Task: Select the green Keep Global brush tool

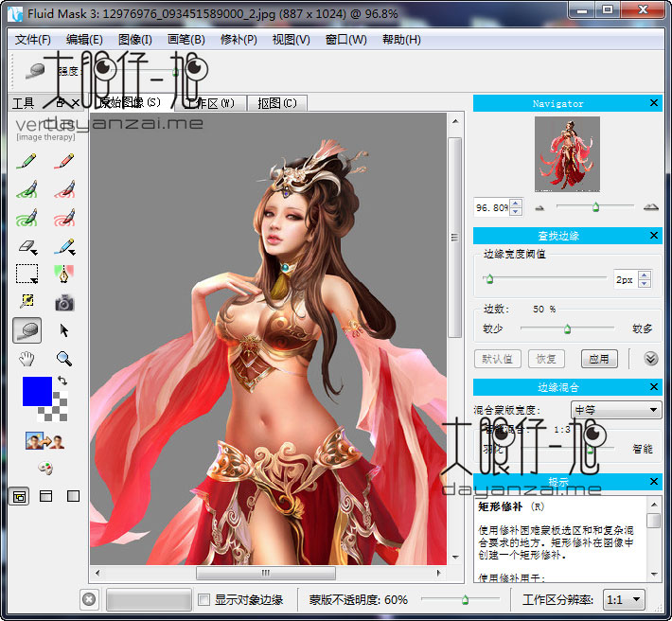Action: 27,218
